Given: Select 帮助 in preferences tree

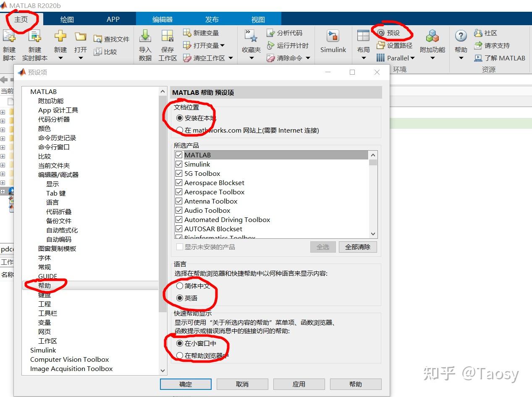Looking at the screenshot, I should tap(45, 285).
